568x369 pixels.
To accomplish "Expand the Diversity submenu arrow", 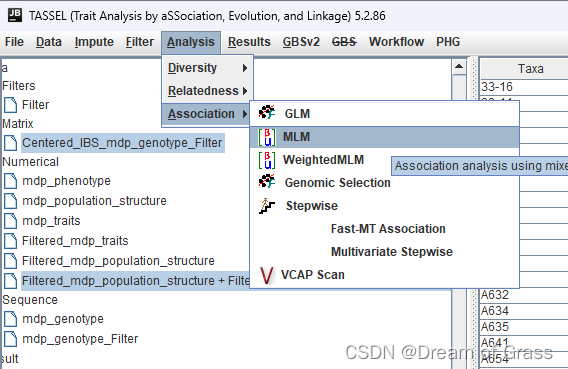I will (245, 68).
